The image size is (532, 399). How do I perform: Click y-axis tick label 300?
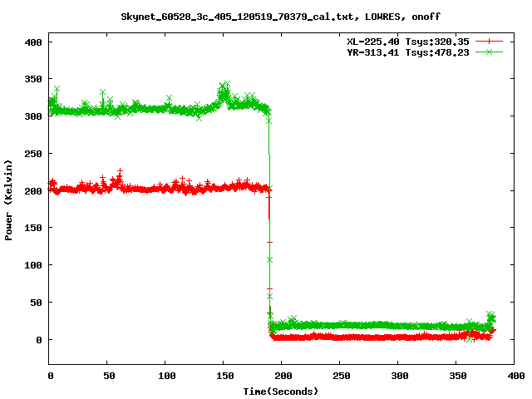coord(33,116)
